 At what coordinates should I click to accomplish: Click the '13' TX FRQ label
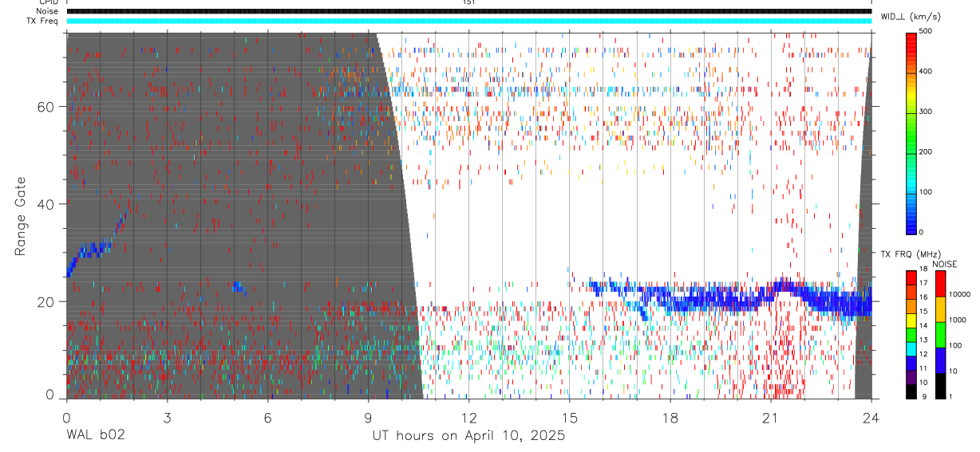(923, 340)
